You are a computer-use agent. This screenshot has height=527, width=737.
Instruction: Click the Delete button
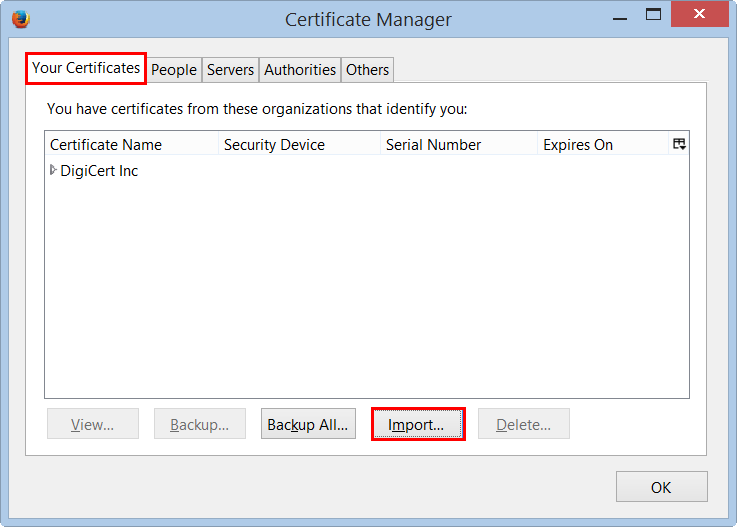[x=523, y=424]
